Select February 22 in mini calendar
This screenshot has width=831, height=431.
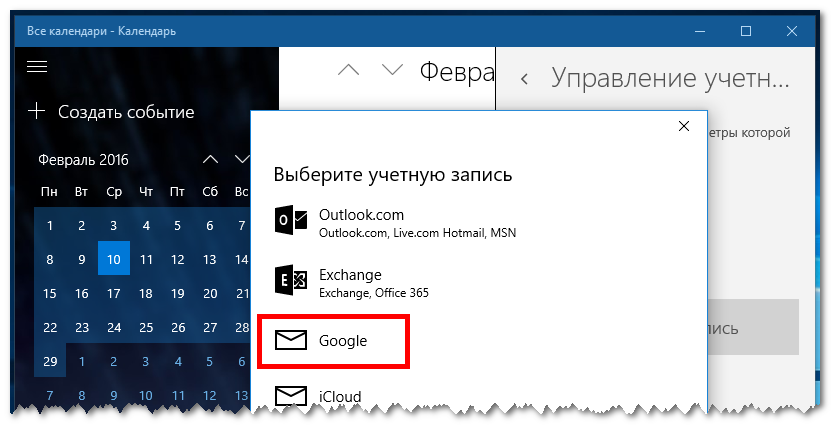[50, 327]
